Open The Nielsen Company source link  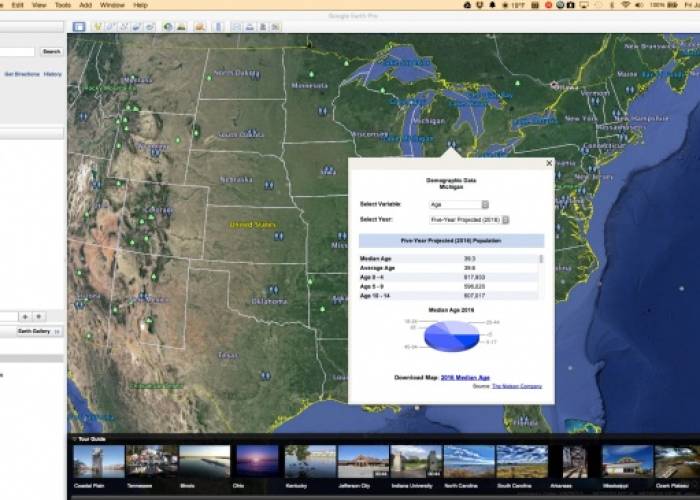[x=517, y=386]
